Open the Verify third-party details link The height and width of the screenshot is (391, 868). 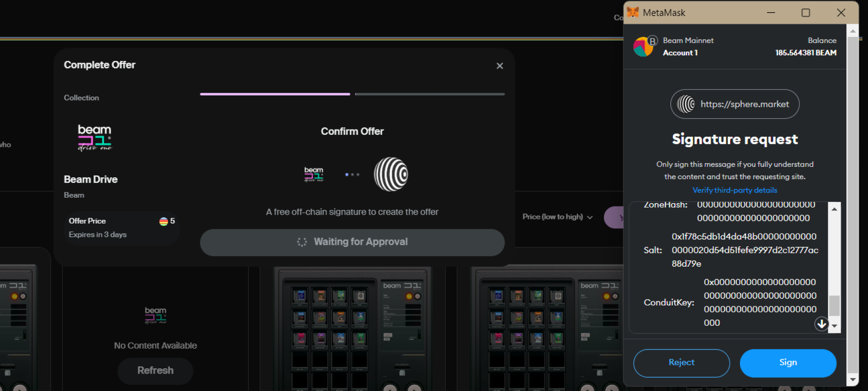click(735, 190)
